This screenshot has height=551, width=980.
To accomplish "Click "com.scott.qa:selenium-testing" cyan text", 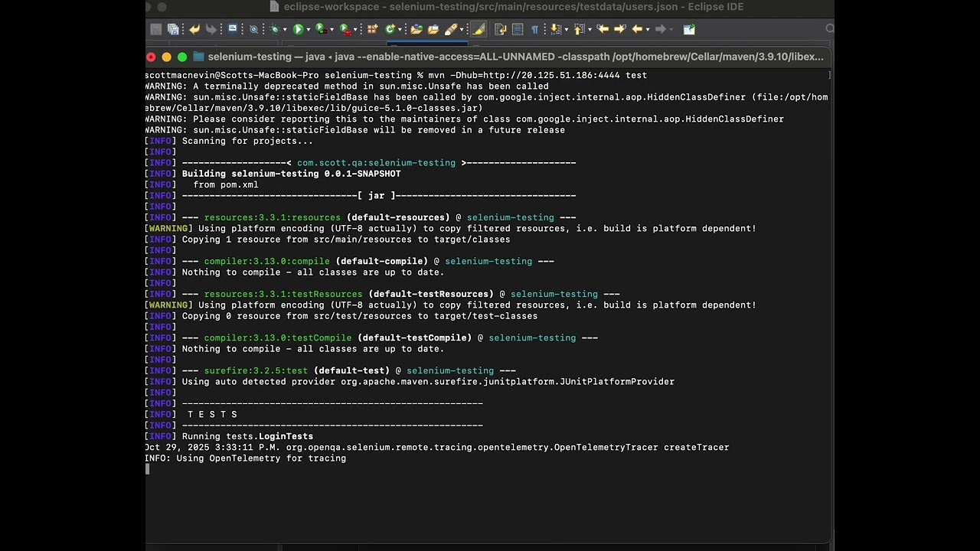I will pyautogui.click(x=376, y=163).
